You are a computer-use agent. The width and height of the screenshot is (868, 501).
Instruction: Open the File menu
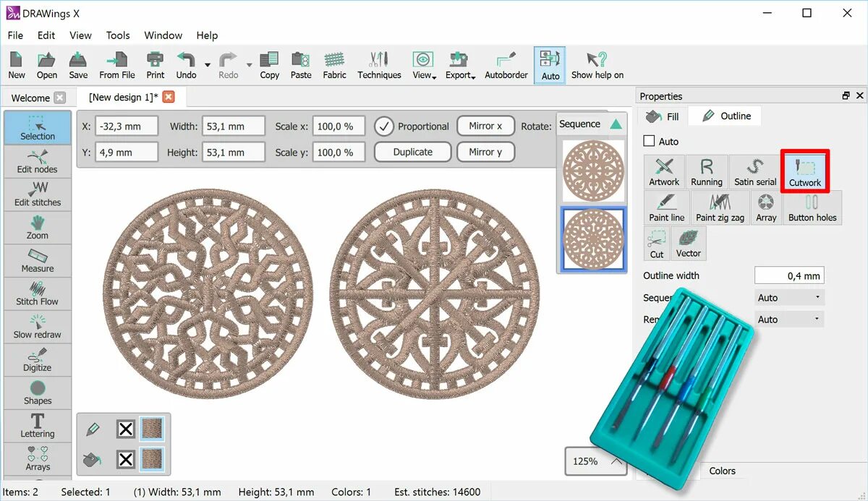(x=15, y=35)
